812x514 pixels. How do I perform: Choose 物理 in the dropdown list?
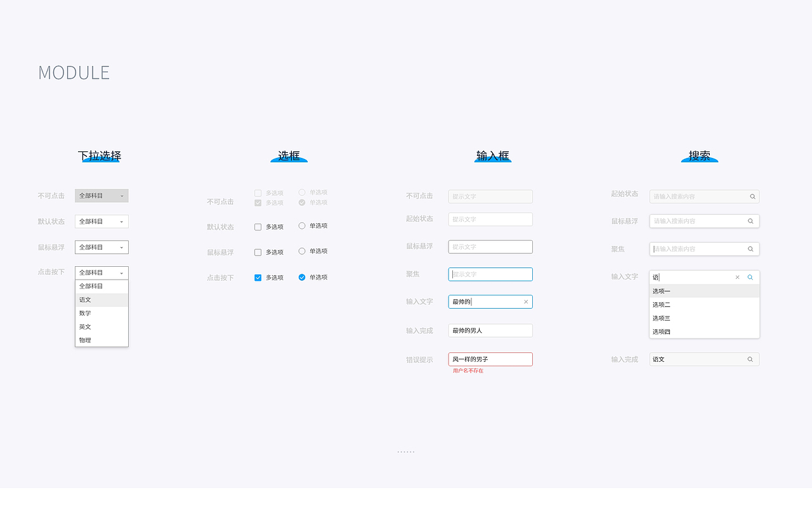tap(101, 340)
